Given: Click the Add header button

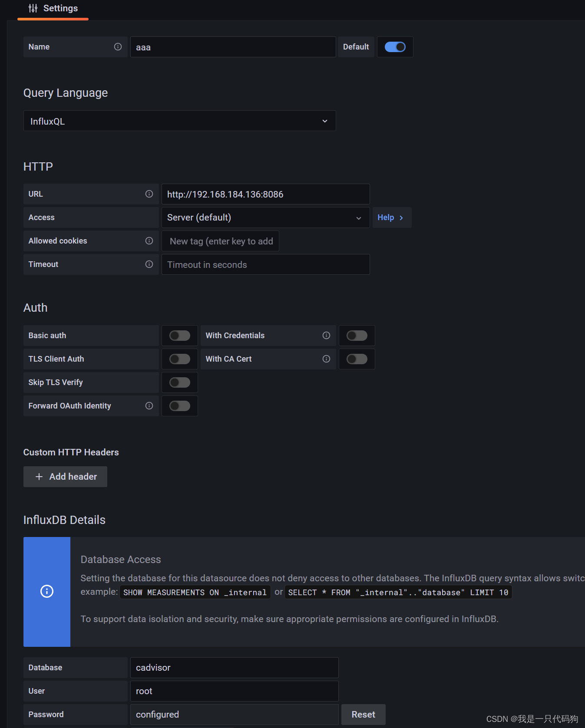Looking at the screenshot, I should [65, 477].
